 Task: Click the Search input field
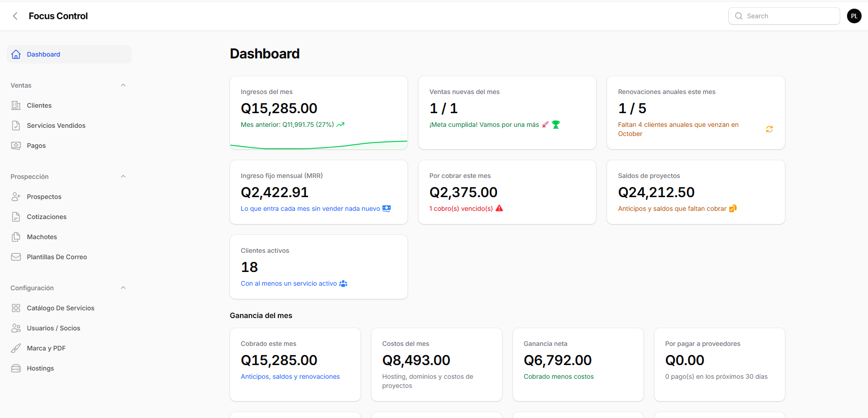[784, 16]
